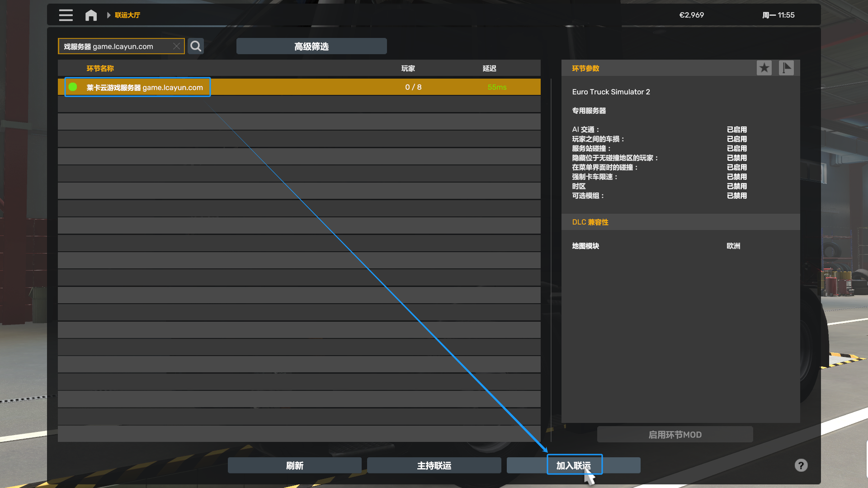Click the 55ms latency value
The width and height of the screenshot is (868, 488).
(x=497, y=87)
